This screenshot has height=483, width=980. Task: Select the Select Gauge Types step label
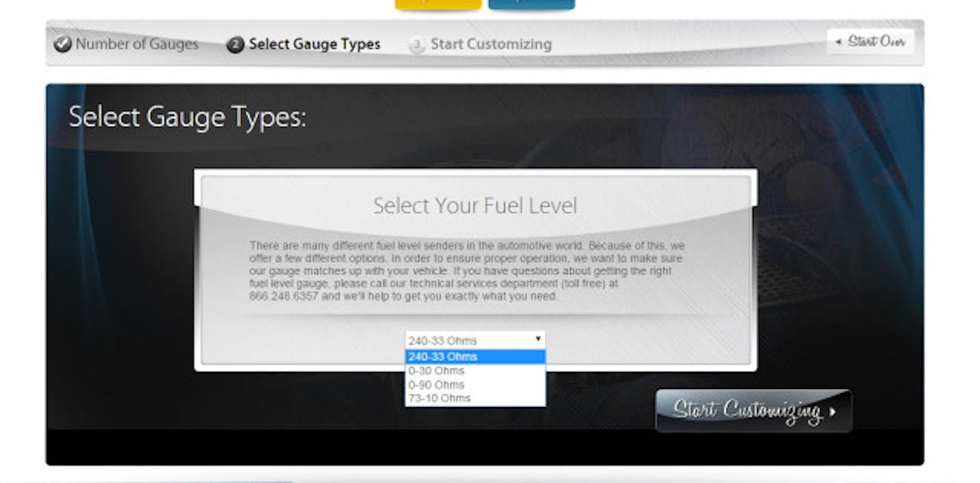tap(314, 44)
